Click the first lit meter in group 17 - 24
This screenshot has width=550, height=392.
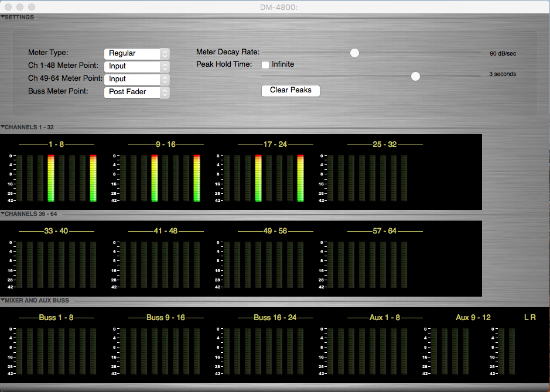pyautogui.click(x=258, y=178)
